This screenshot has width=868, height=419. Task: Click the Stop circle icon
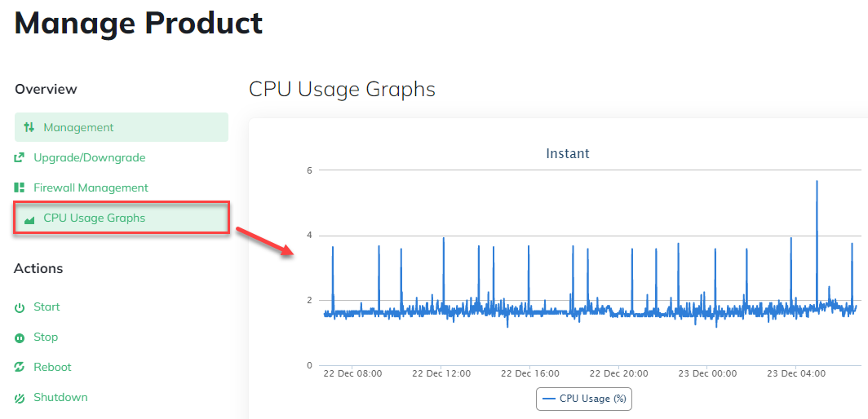[20, 337]
